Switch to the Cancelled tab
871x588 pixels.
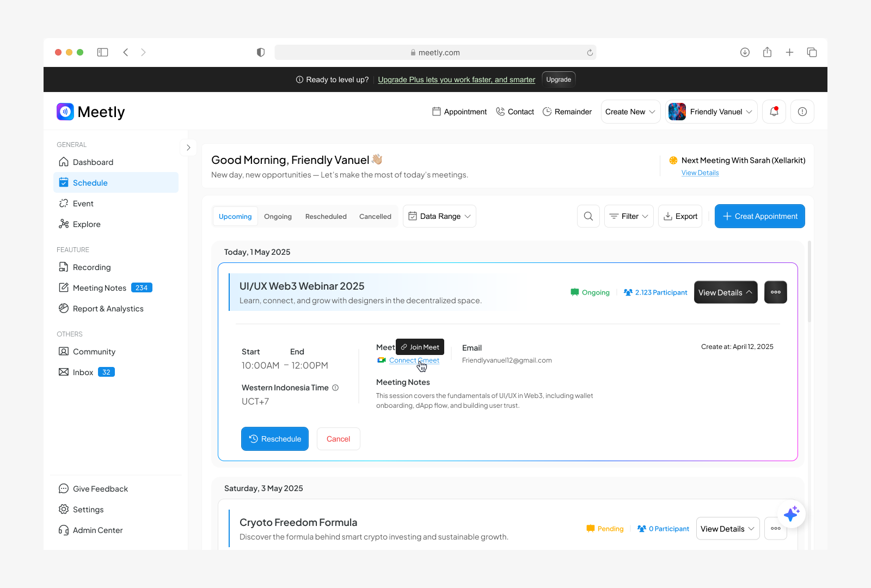click(375, 216)
